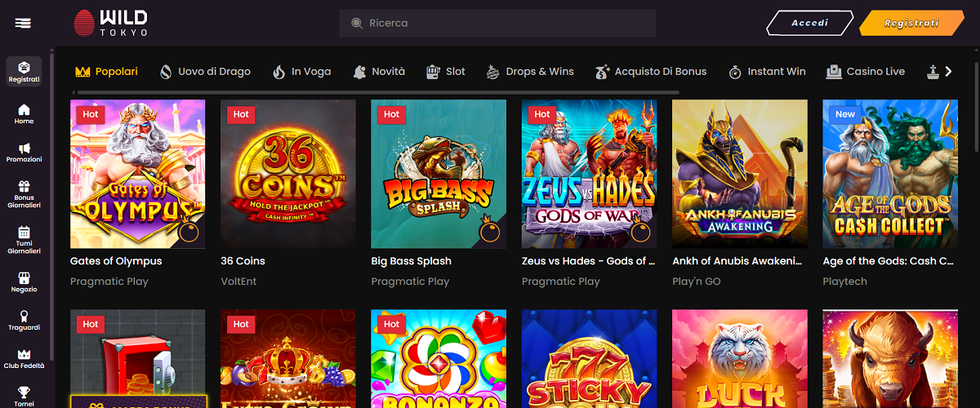Open the Casino Live tab
980x408 pixels.
coord(866,72)
